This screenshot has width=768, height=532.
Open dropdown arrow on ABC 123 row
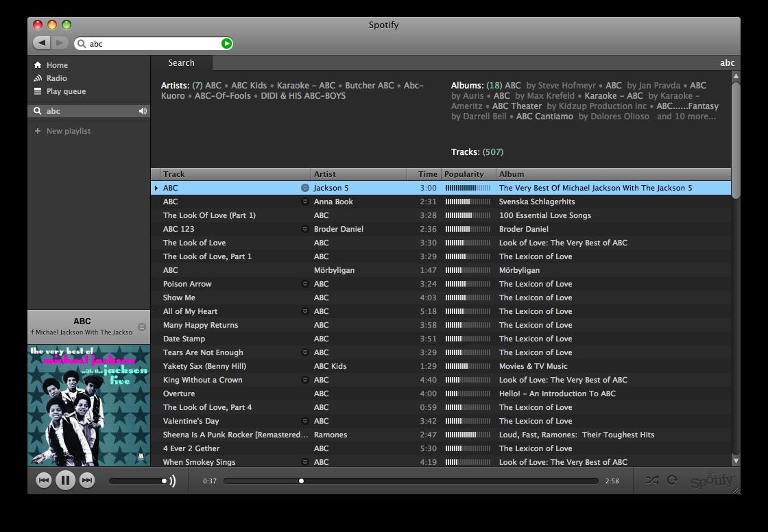click(x=304, y=229)
